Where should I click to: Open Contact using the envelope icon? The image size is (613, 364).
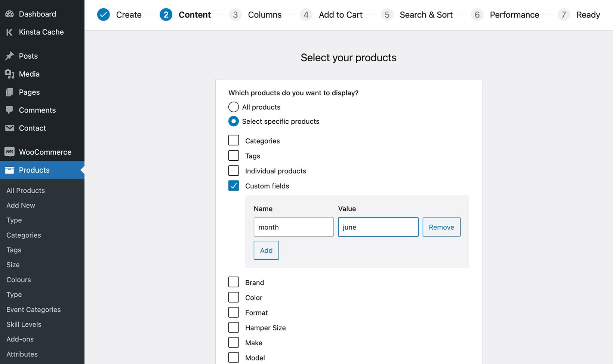pos(10,128)
